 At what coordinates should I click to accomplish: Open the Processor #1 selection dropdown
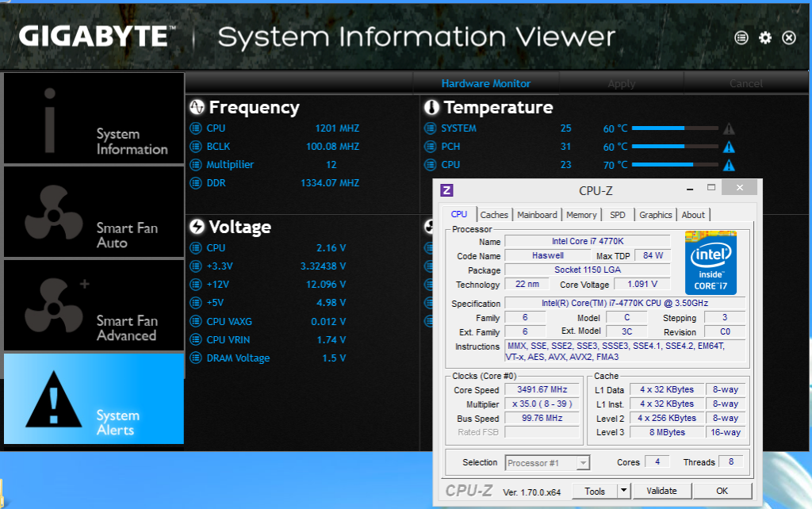click(x=547, y=463)
